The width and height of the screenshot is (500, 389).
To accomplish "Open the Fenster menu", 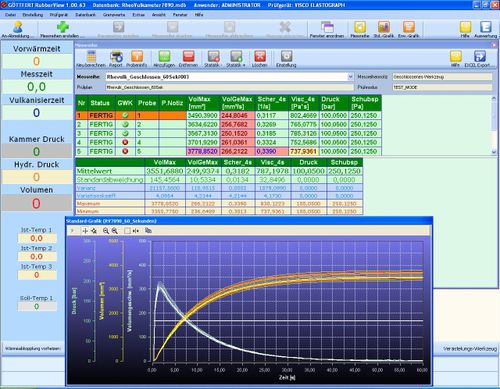I will click(x=180, y=15).
